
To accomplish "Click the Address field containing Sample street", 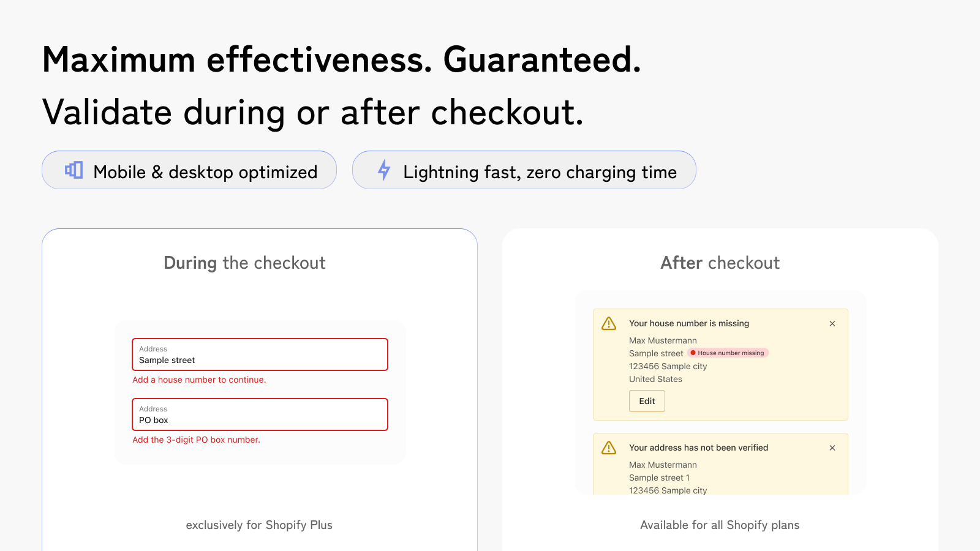I will (260, 354).
